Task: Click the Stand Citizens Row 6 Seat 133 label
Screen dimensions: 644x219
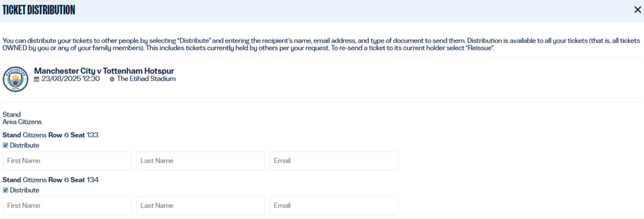Action: point(51,135)
